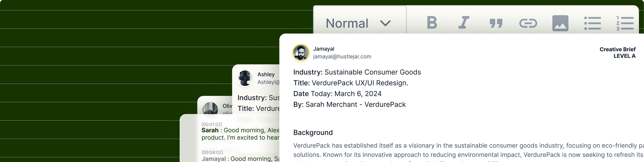Select the Jamayal author name
Viewport: 644px width, 162px height.
[324, 49]
